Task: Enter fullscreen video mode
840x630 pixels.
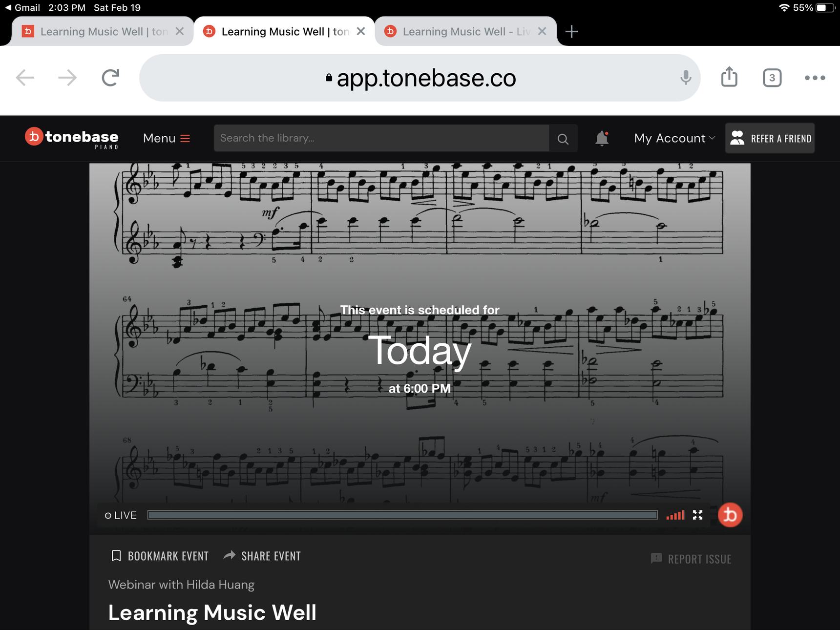Action: 697,515
